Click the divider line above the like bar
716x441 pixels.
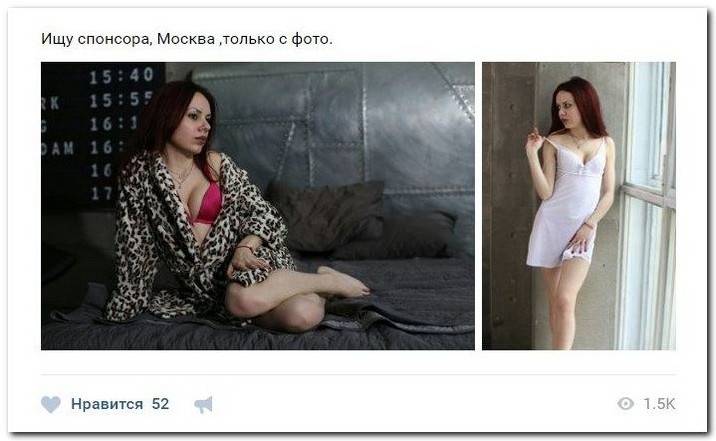(358, 375)
